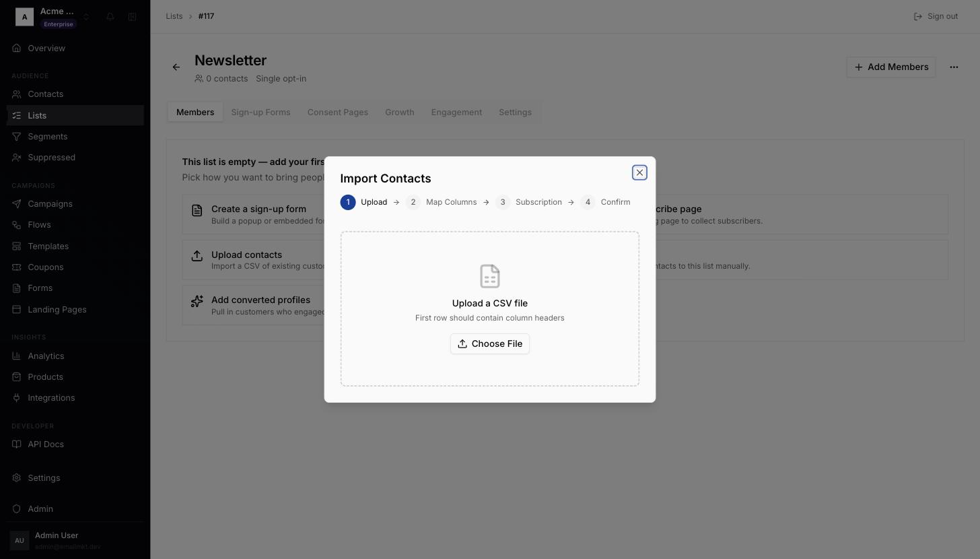Click the Coupons sidebar icon
980x559 pixels.
17,267
